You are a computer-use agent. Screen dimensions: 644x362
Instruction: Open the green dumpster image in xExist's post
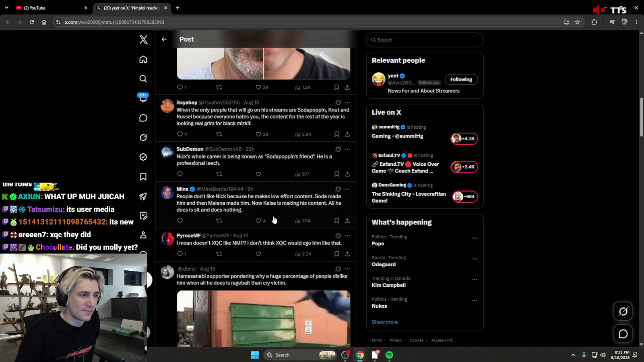coord(264,319)
